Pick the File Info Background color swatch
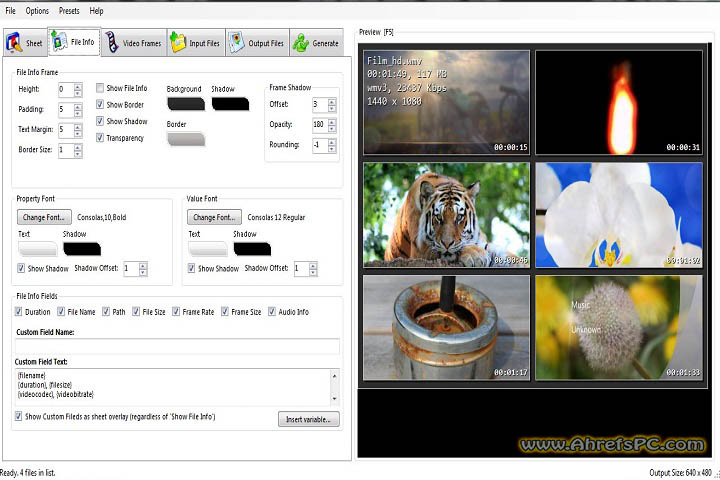 tap(186, 104)
